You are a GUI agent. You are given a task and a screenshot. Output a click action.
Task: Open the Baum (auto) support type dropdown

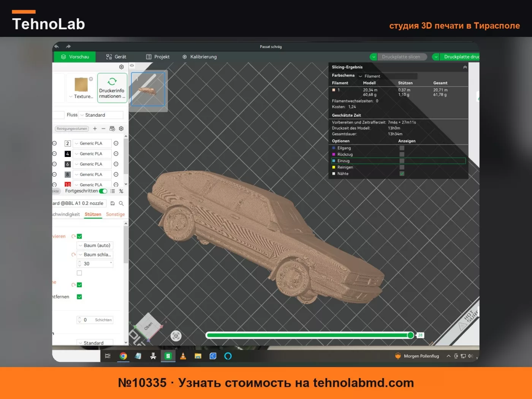(x=95, y=245)
